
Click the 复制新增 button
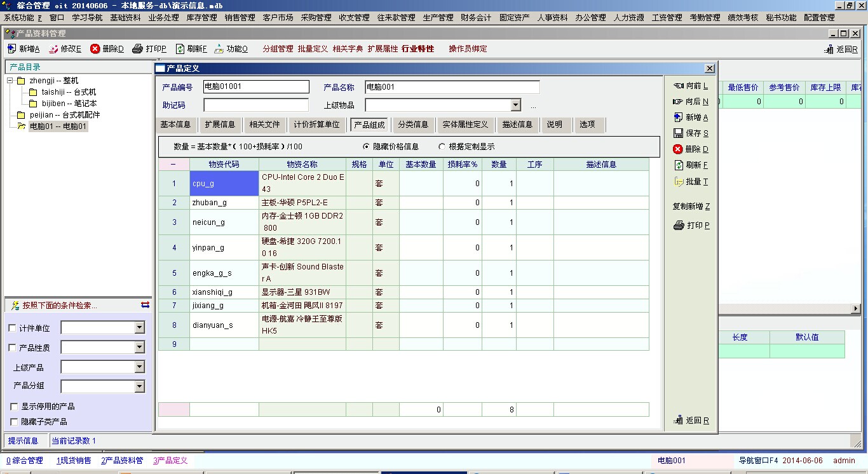coord(691,207)
